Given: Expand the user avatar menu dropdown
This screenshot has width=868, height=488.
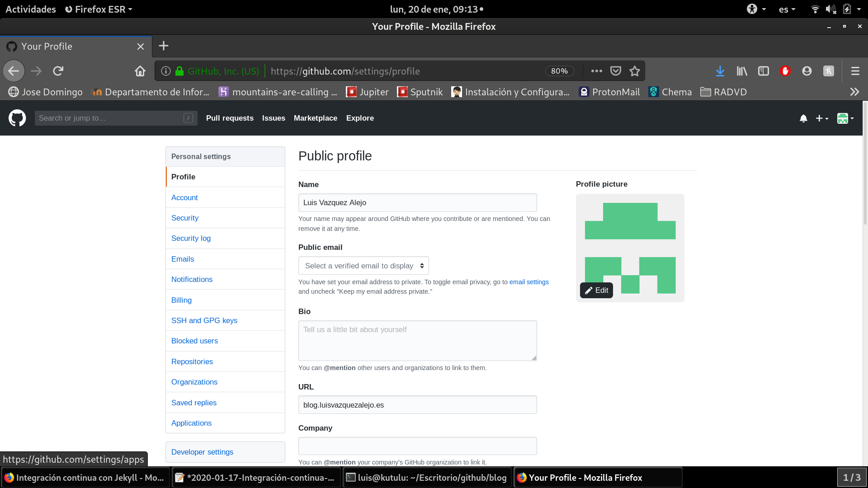Looking at the screenshot, I should 845,118.
